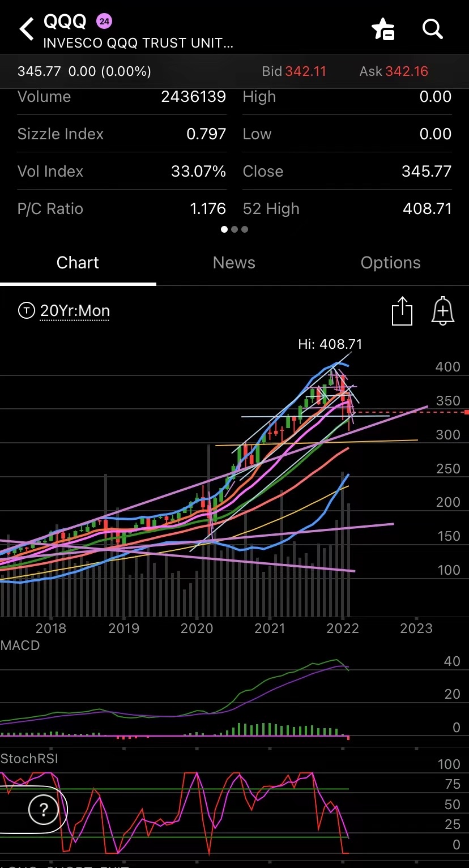Switch to the News tab

[234, 263]
